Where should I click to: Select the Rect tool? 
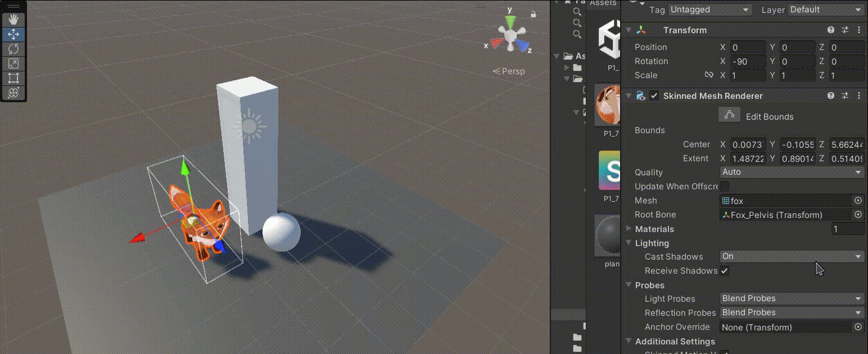click(x=13, y=78)
